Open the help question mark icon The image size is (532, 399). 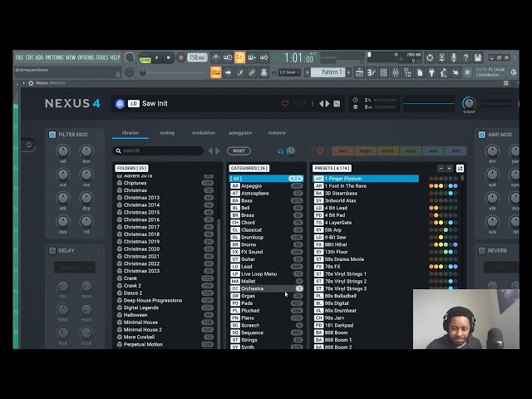point(465,57)
